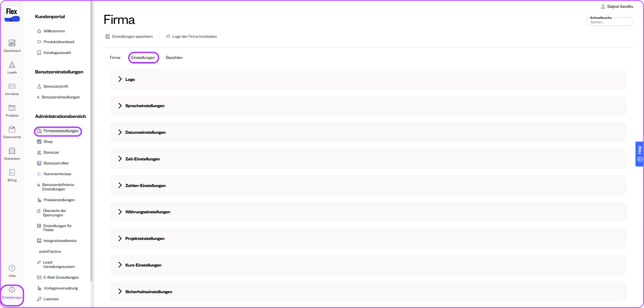644x308 pixels.
Task: Expand the Logo section
Action: pos(120,79)
